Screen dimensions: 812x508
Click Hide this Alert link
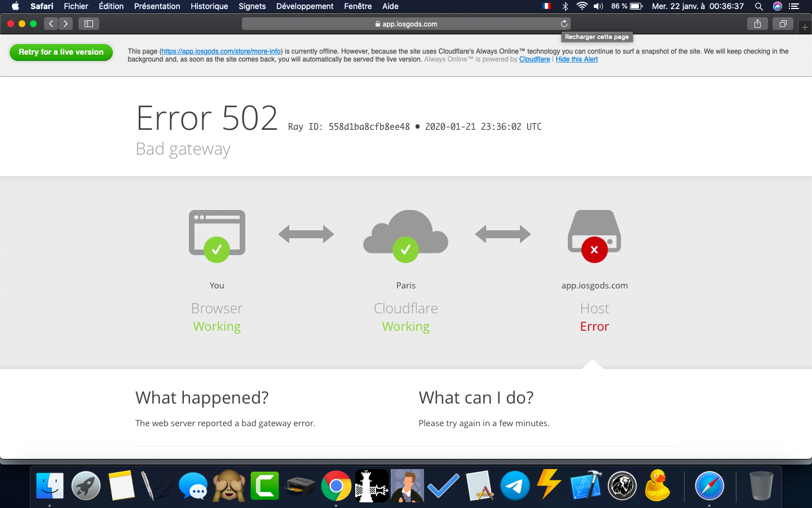[x=576, y=59]
